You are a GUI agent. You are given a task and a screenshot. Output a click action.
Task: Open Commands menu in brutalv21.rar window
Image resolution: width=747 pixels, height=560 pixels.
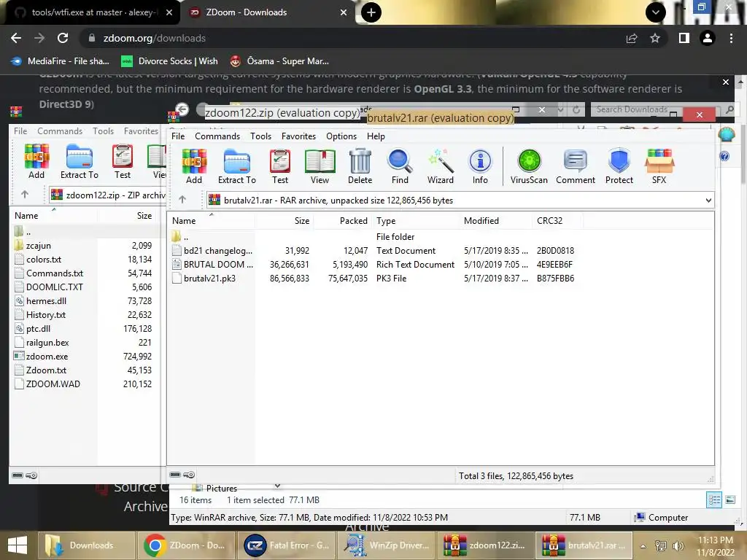point(217,136)
